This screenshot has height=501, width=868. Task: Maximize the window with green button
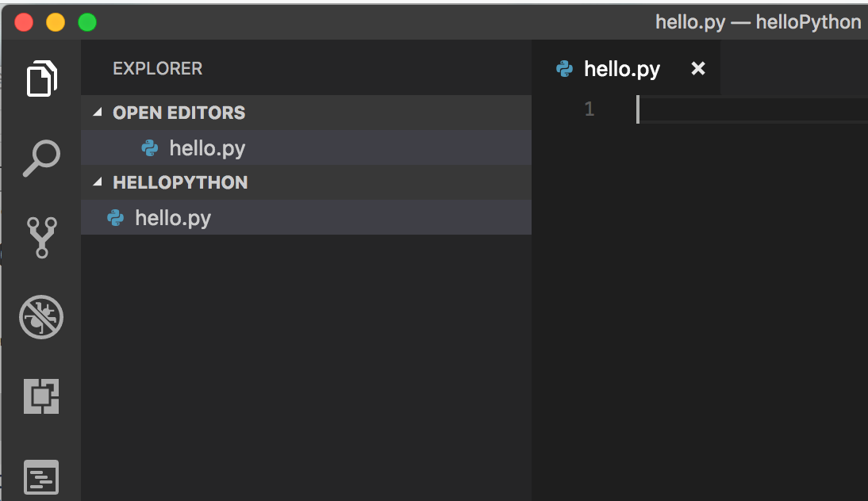87,22
